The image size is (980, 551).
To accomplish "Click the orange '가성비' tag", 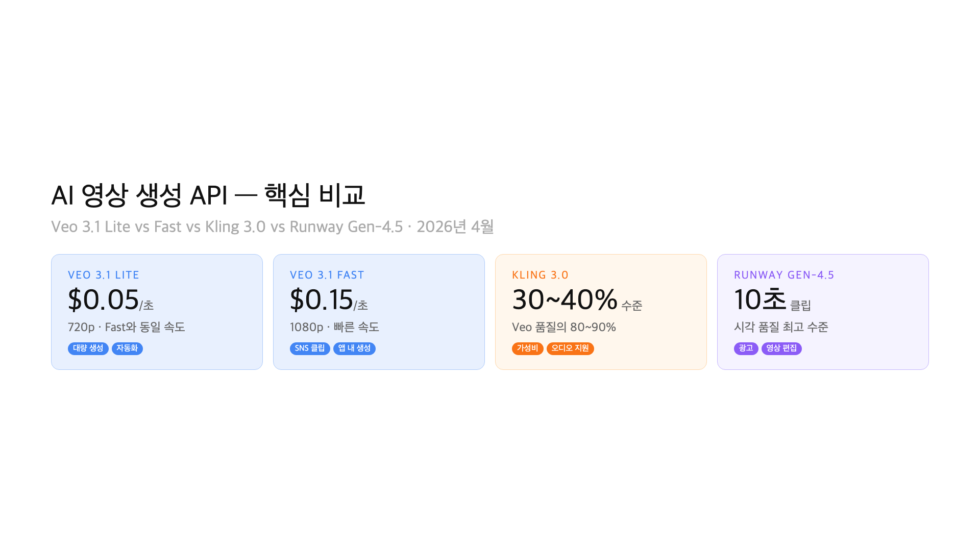I will 527,348.
